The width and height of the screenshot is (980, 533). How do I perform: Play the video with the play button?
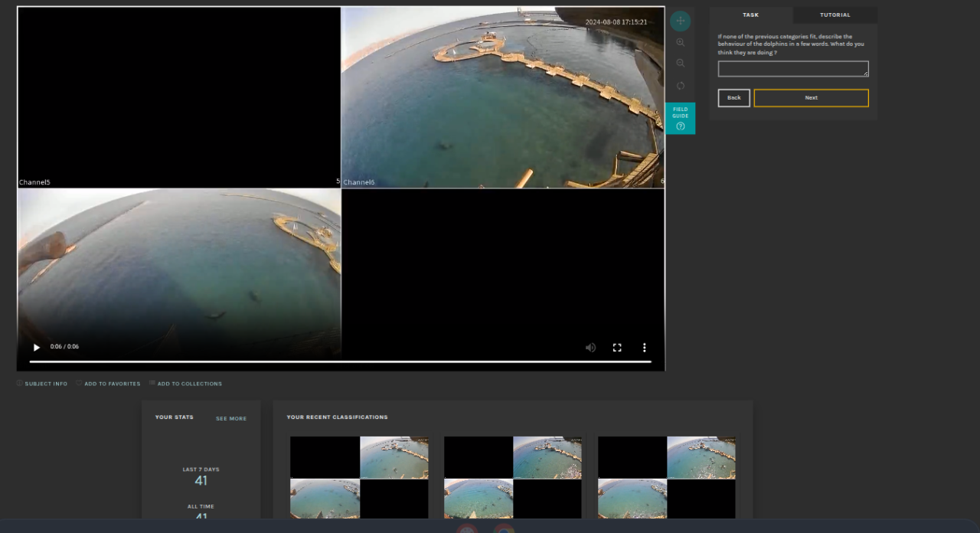pyautogui.click(x=36, y=347)
